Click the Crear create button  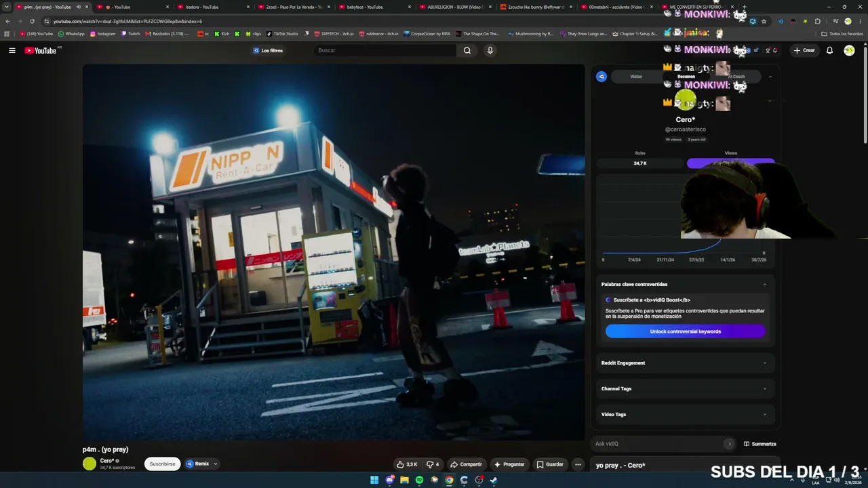coord(804,50)
